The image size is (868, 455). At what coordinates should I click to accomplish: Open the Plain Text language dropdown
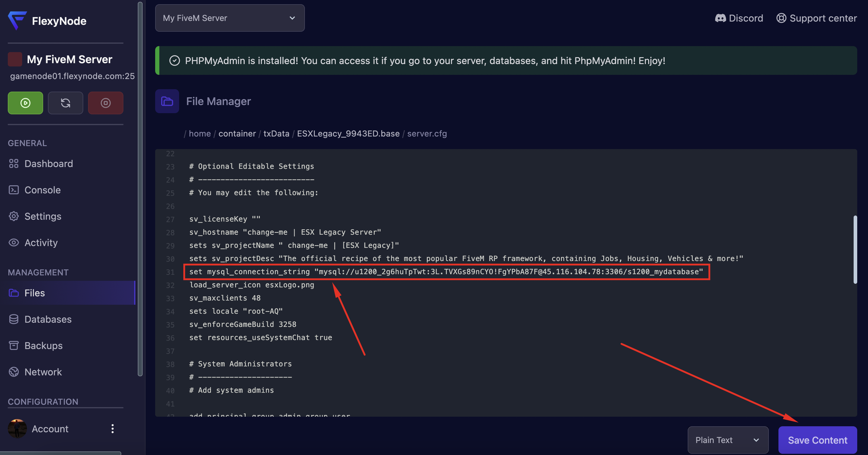point(728,440)
